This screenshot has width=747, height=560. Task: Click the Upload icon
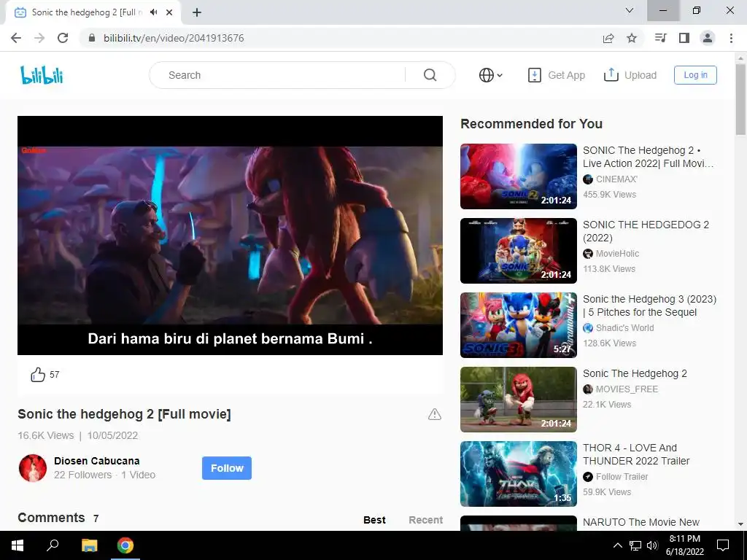[x=611, y=75]
